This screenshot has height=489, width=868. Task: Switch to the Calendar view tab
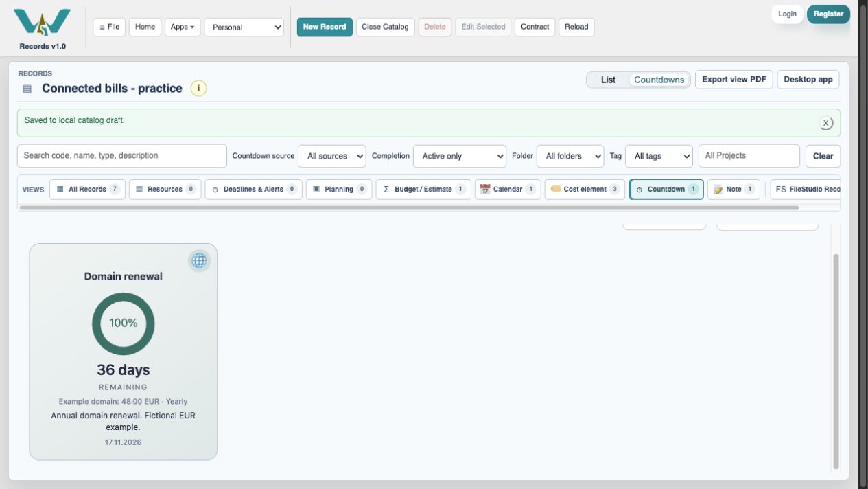[508, 190]
